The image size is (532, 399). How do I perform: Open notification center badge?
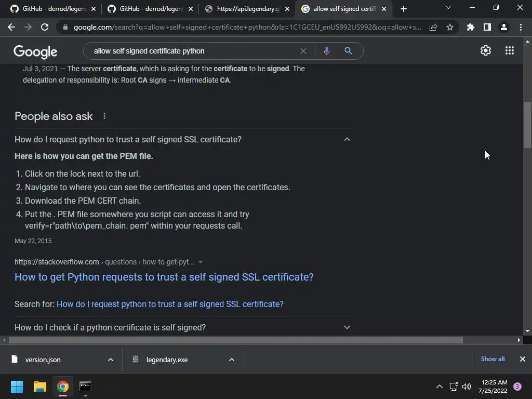517,387
